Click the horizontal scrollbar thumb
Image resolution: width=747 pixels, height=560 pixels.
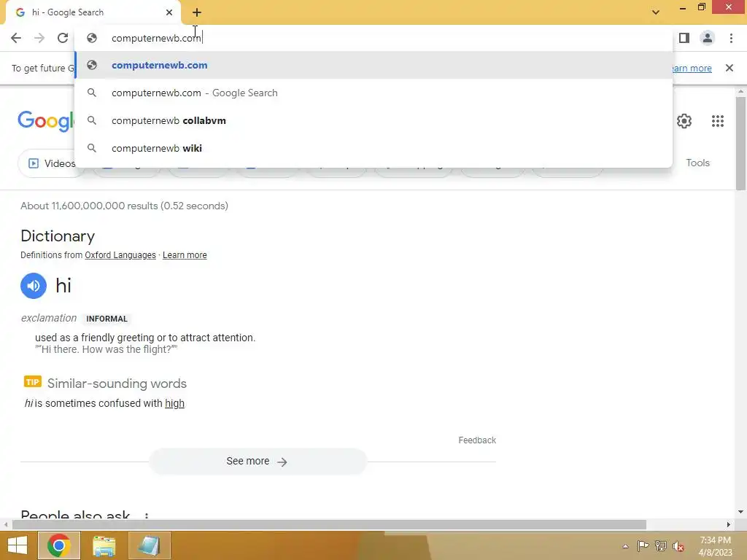pyautogui.click(x=329, y=524)
